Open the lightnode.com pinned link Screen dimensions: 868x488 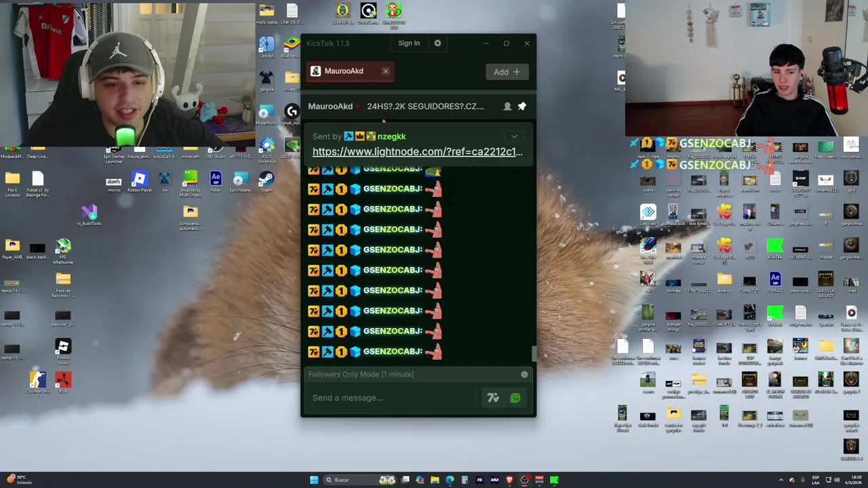(x=417, y=152)
